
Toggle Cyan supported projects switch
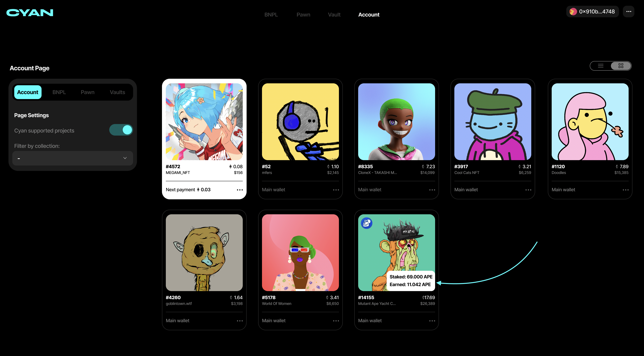click(x=121, y=130)
